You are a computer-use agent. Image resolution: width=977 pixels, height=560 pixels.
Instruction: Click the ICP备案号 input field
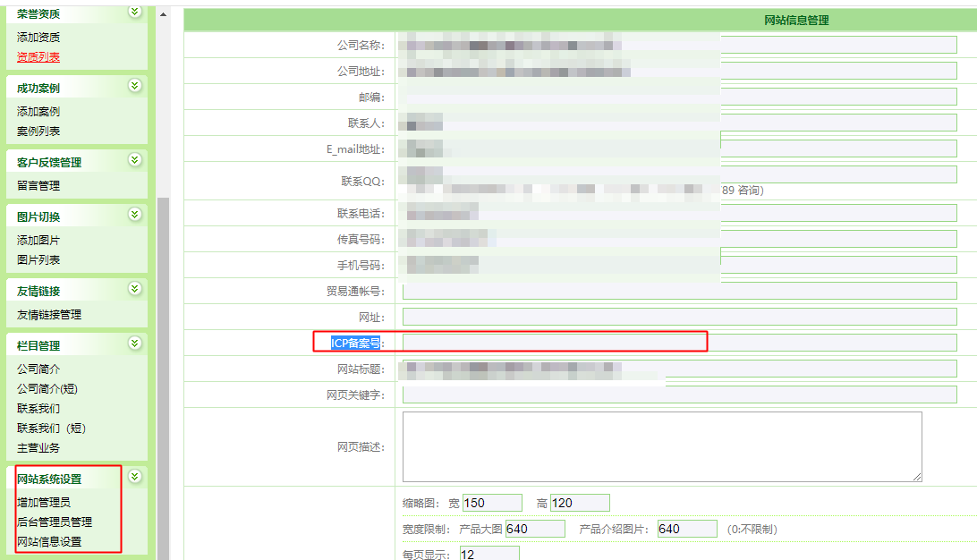tap(679, 343)
